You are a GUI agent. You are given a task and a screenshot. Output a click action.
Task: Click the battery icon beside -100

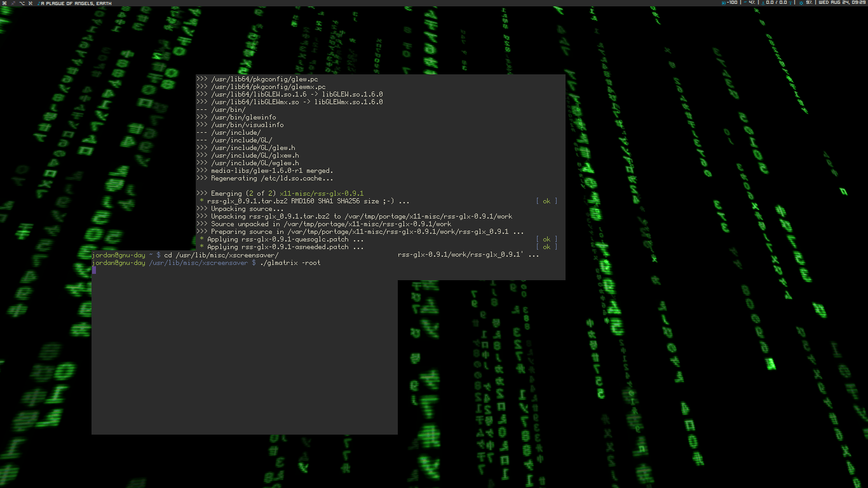(724, 3)
